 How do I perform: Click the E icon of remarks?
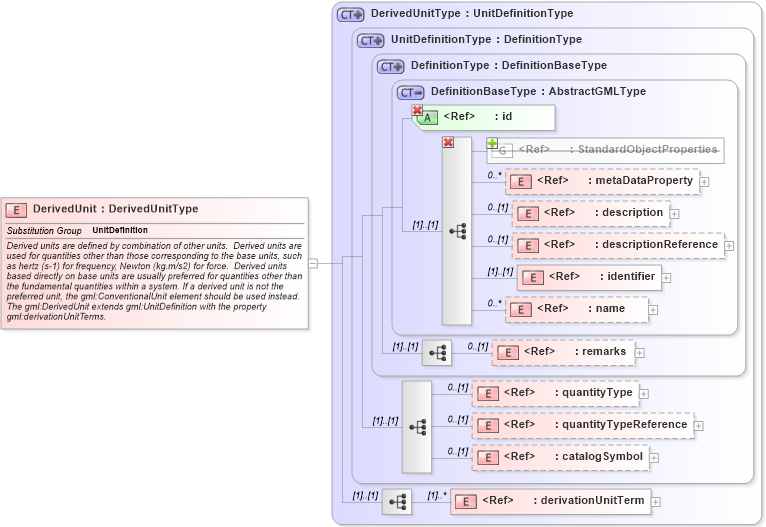coord(508,353)
